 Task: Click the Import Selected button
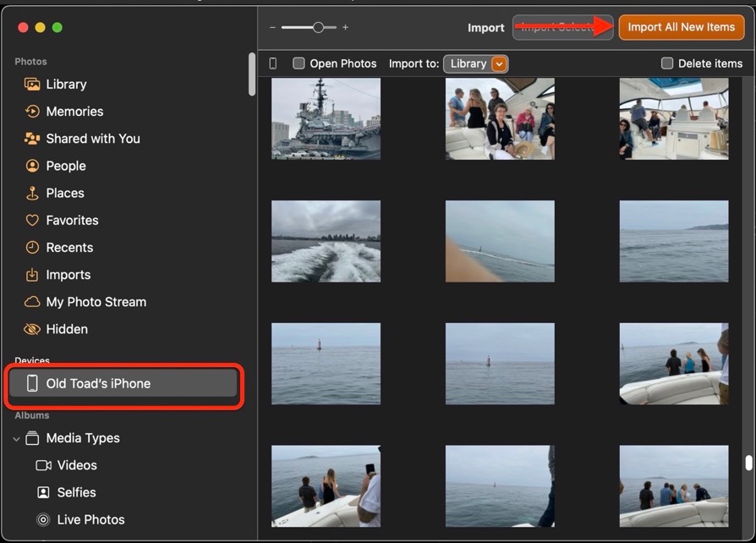pos(562,27)
